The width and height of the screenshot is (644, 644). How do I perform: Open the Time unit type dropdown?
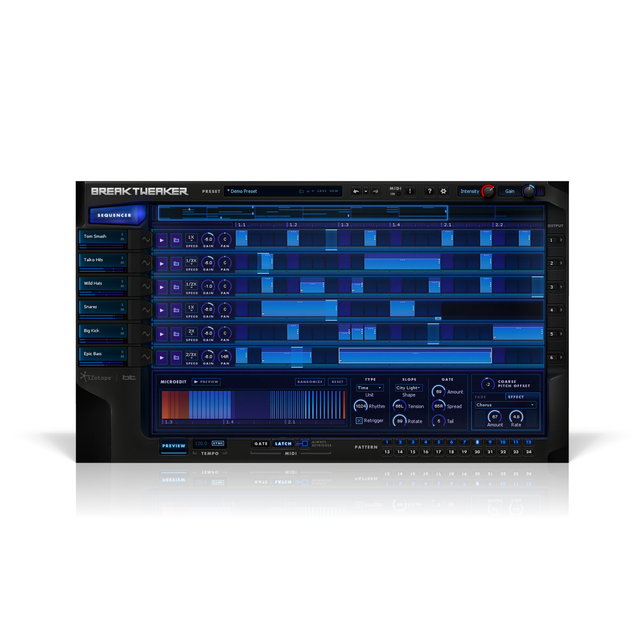point(370,388)
